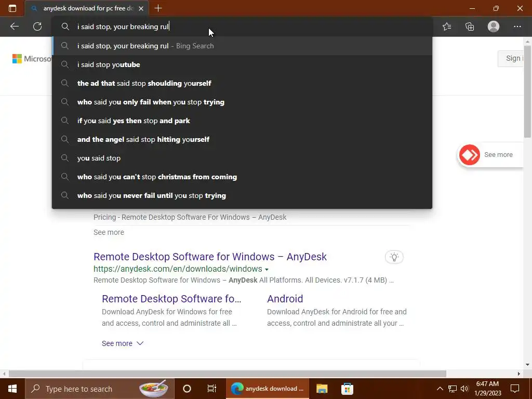The image size is (532, 399).
Task: Click the taskbar 'Type here to search' box
Action: [x=100, y=389]
